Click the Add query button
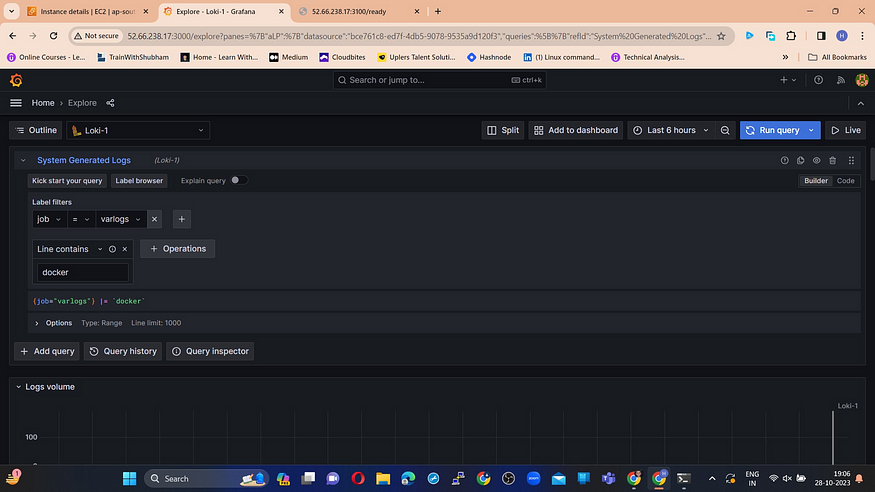Image resolution: width=875 pixels, height=492 pixels. (x=47, y=351)
